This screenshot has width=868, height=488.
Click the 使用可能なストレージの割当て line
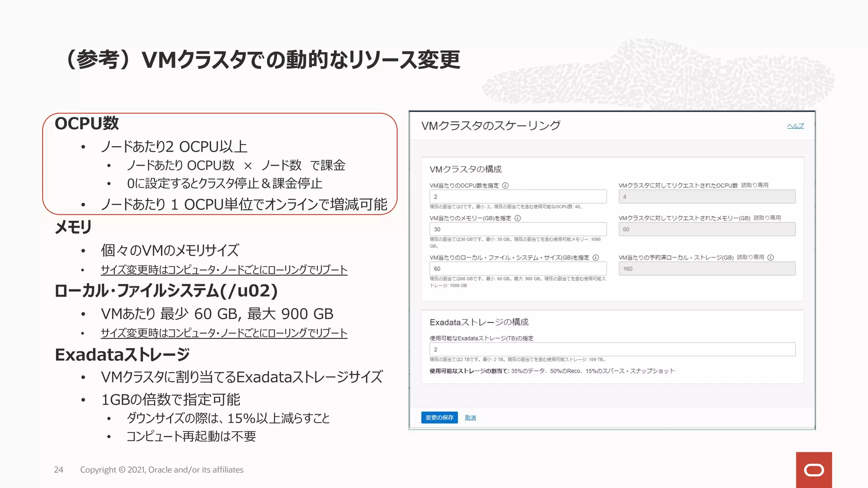coord(552,371)
